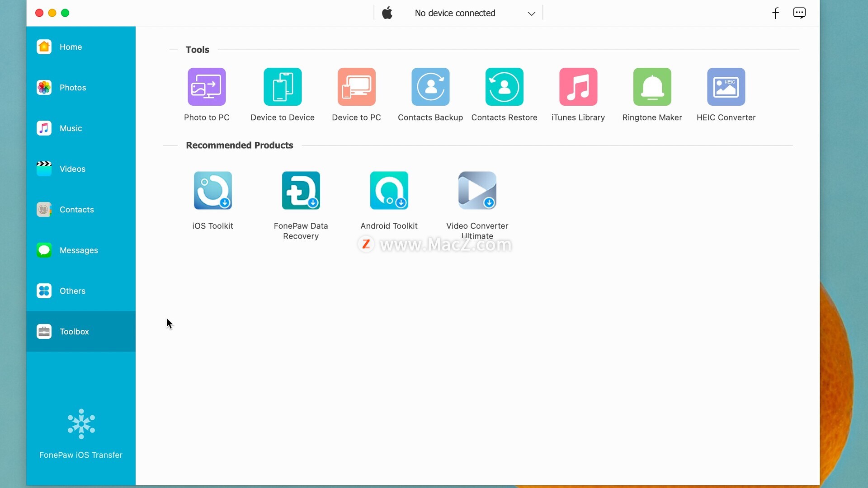Download FonePaw Data Recovery product
The image size is (868, 488).
click(301, 190)
